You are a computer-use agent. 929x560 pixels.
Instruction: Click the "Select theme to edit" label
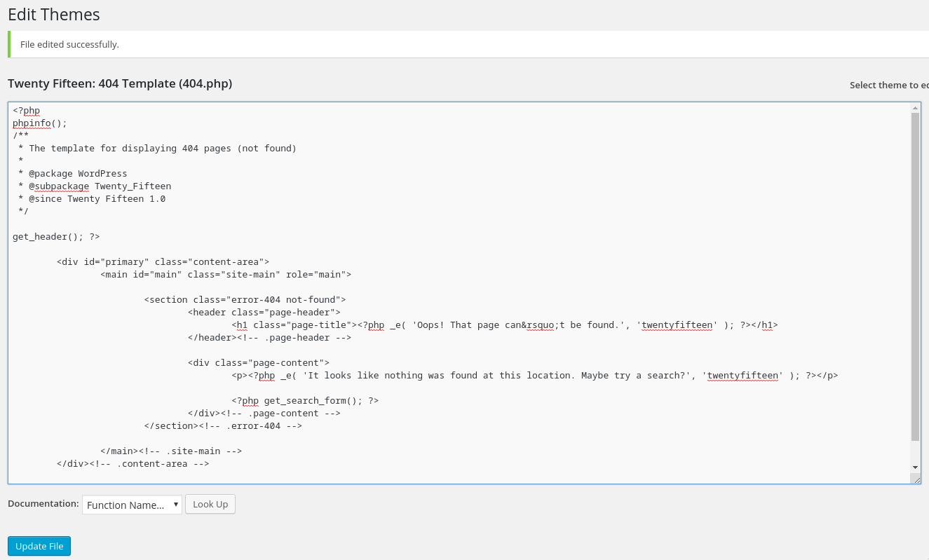click(888, 86)
